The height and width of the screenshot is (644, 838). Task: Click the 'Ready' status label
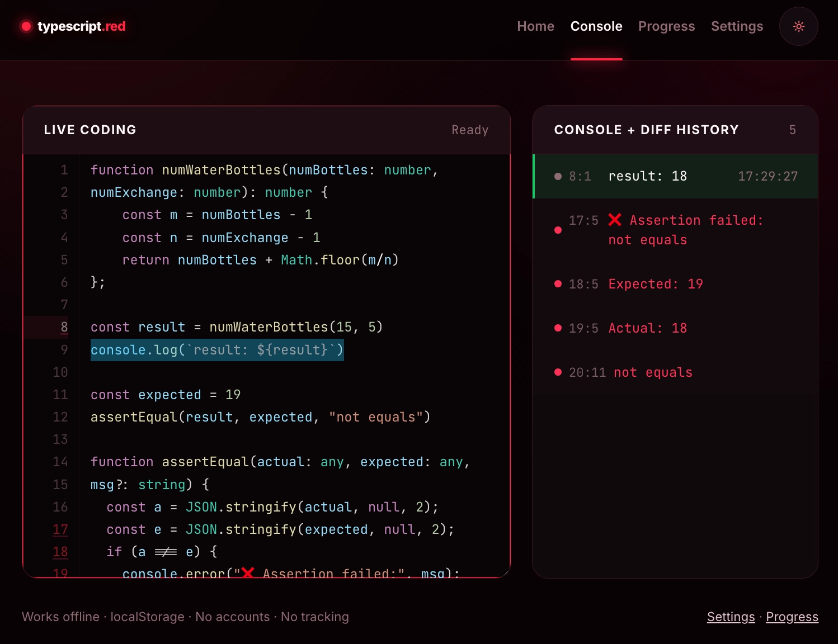coord(470,130)
